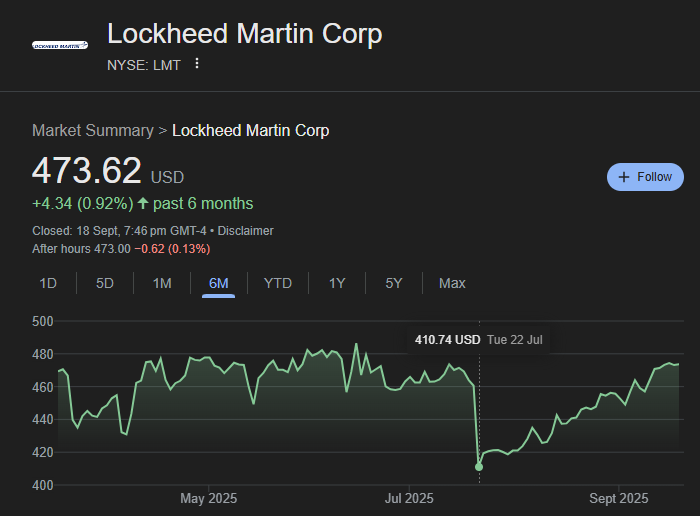Screen dimensions: 700x516
Task: Click the green up arrow beside past 6 months
Action: (143, 204)
